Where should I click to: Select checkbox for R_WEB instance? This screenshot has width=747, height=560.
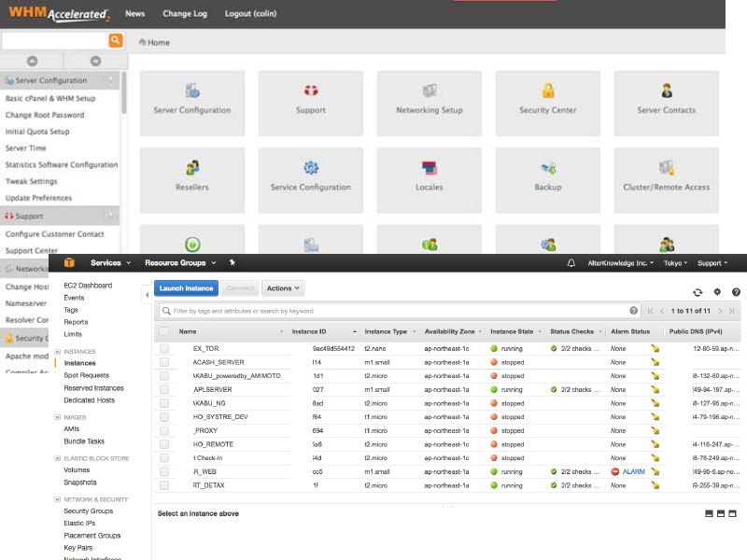coord(164,471)
